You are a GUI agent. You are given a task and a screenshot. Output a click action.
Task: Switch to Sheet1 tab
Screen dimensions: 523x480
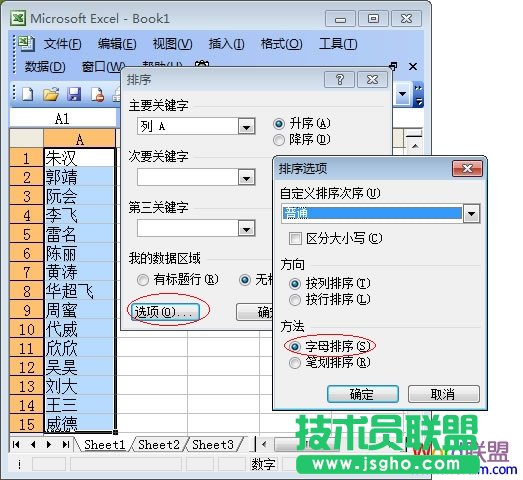104,444
